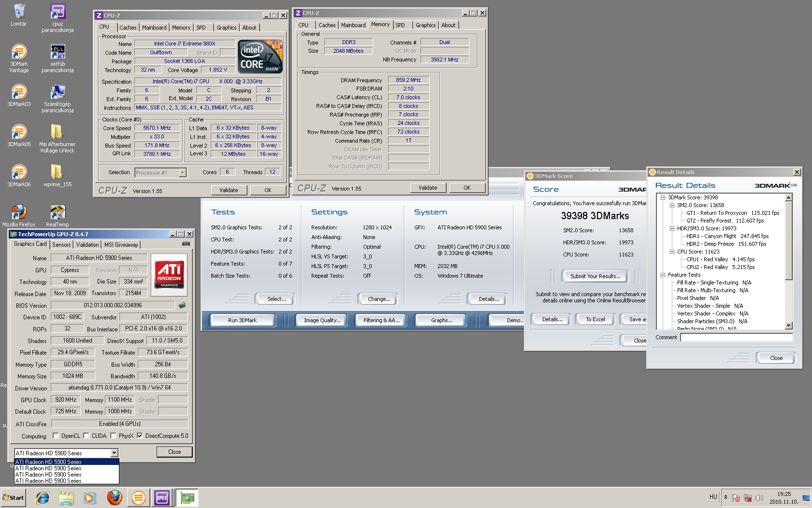Screen dimensions: 812x508
Task: Click the Comment input field
Action: click(736, 337)
